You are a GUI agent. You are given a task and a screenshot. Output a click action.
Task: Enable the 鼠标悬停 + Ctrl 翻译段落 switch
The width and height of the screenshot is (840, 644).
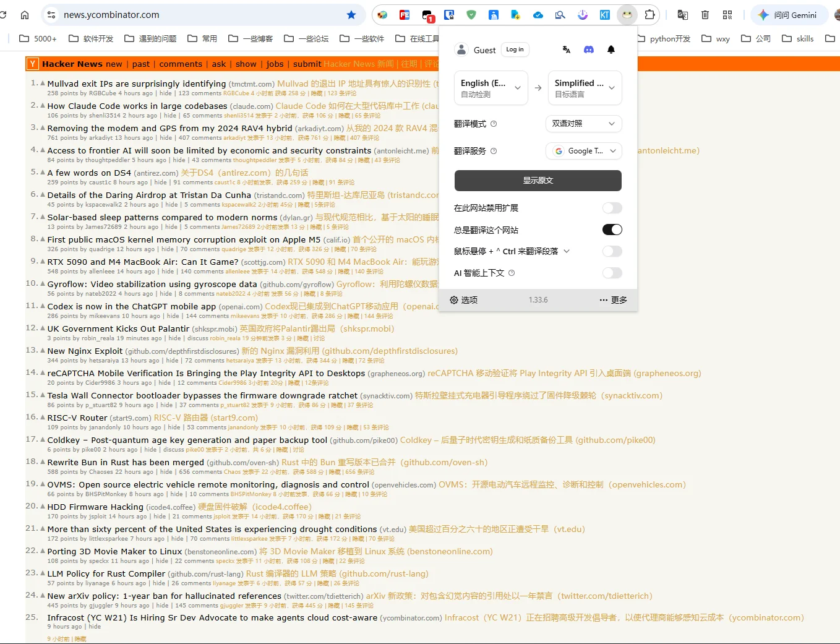click(612, 251)
